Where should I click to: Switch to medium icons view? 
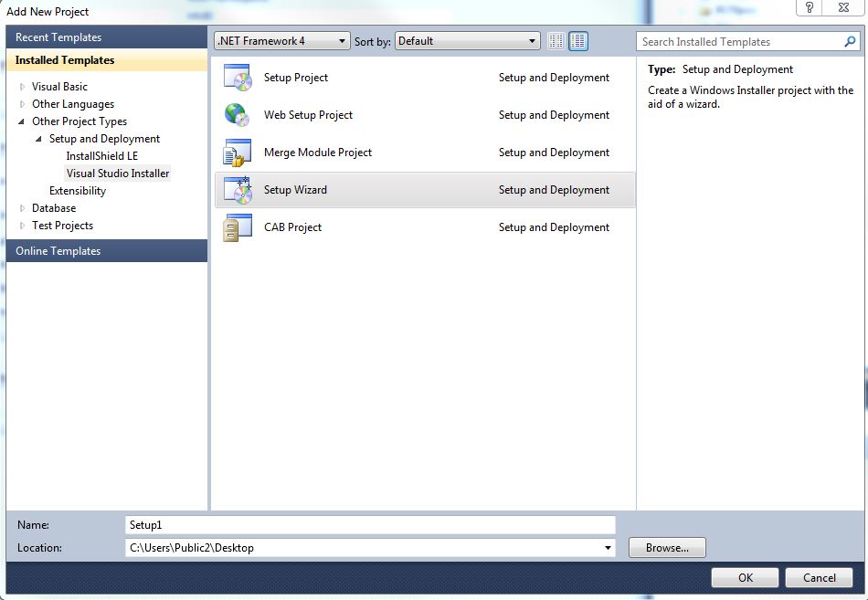[578, 41]
